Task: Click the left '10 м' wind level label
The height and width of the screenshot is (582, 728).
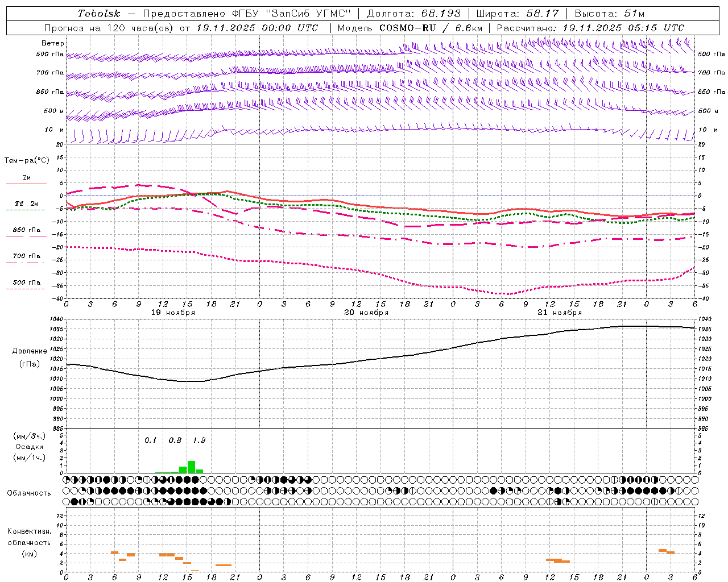Action: click(x=55, y=130)
